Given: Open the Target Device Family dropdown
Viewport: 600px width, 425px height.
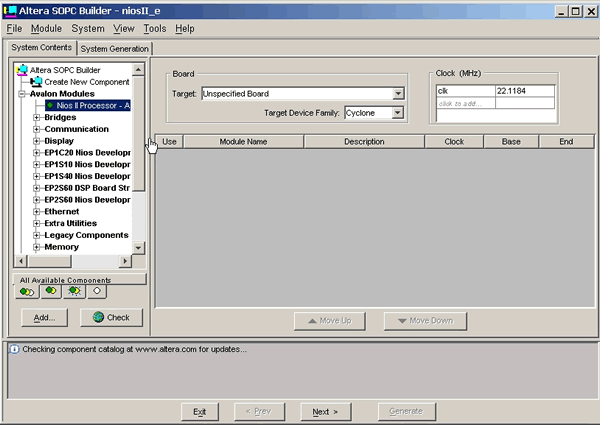Looking at the screenshot, I should (398, 113).
